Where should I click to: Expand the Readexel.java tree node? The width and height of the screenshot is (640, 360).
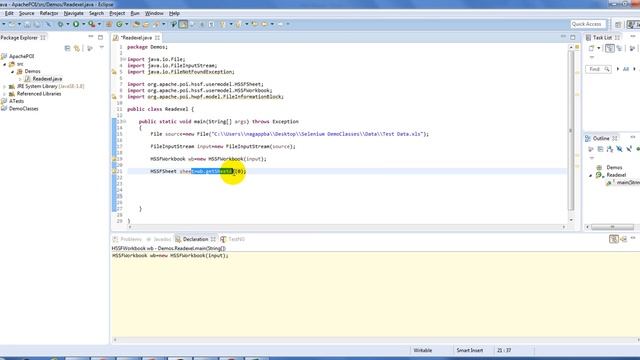20,79
